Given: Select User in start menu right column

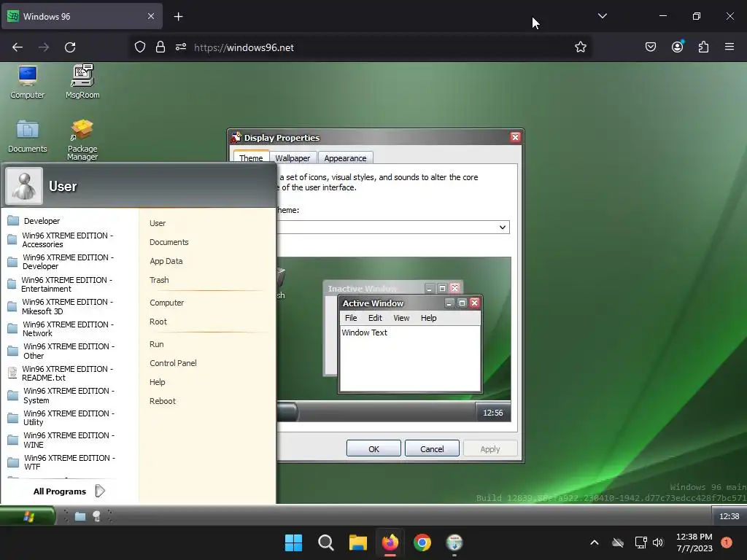Looking at the screenshot, I should point(158,223).
